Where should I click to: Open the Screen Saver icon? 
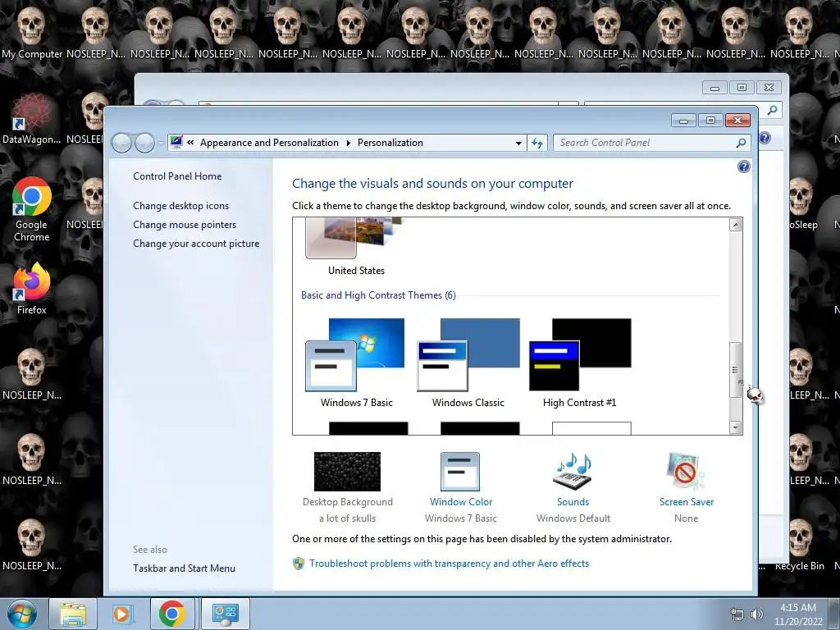[x=686, y=472]
